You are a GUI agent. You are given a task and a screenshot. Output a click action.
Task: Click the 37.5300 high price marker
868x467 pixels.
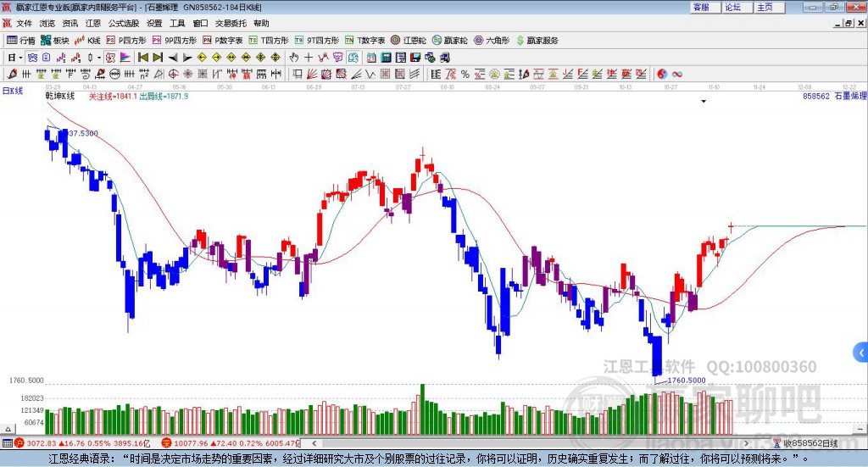84,133
